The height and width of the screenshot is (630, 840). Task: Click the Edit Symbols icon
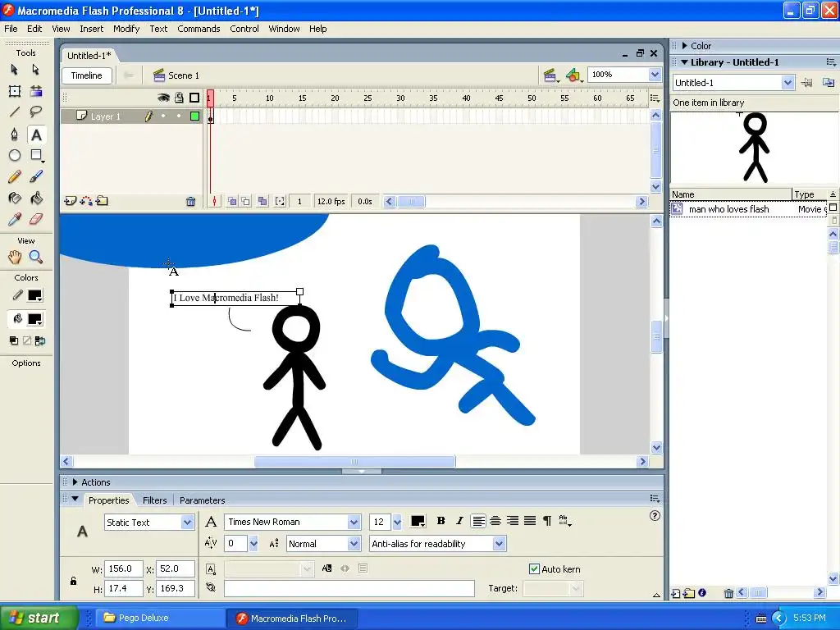(573, 75)
